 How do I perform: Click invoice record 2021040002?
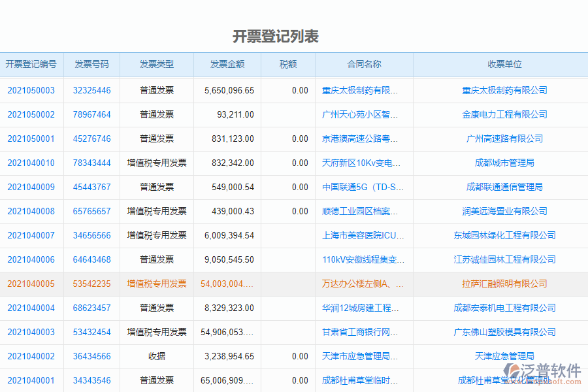pyautogui.click(x=31, y=356)
